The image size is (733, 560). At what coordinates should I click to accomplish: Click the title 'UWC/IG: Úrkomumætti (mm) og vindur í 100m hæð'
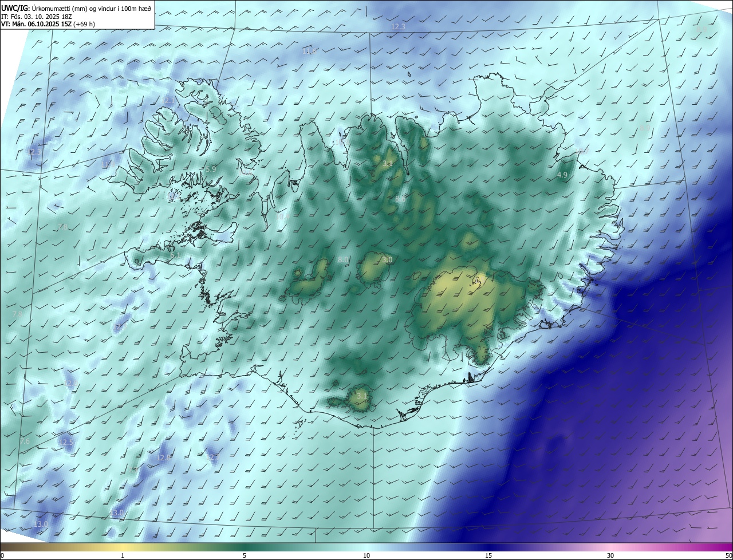(x=77, y=7)
